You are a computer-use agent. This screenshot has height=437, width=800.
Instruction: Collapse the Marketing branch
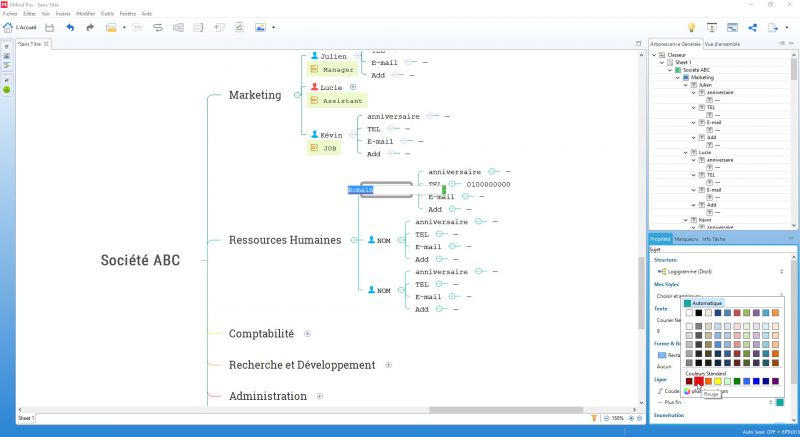(297, 95)
